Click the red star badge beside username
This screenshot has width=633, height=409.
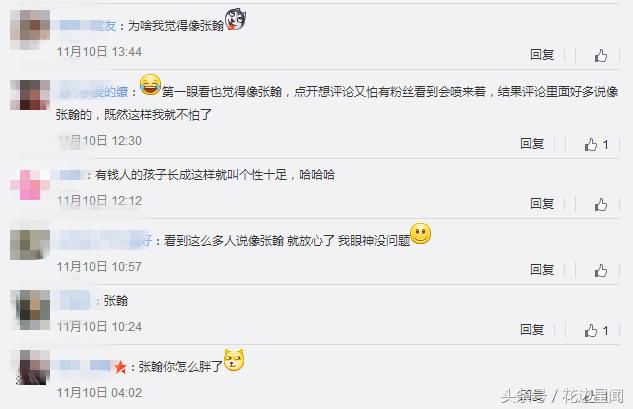120,367
